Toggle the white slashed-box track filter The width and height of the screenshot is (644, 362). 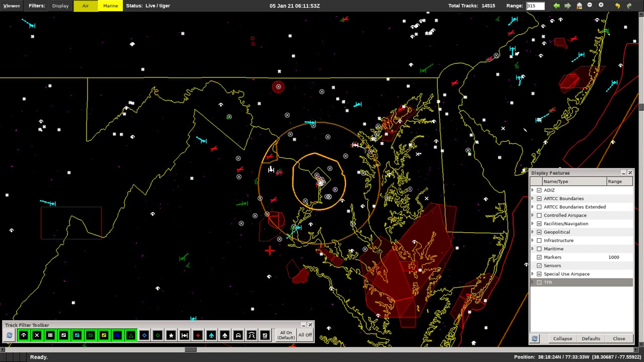(x=63, y=335)
